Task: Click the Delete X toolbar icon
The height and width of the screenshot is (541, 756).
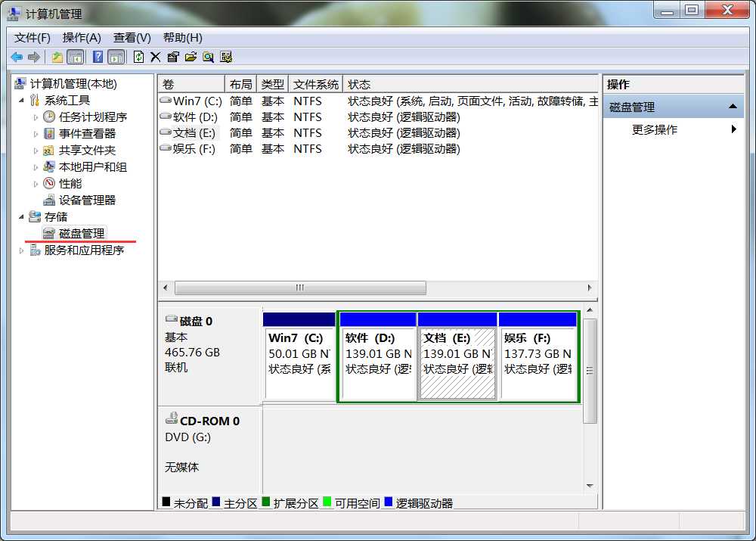Action: [x=155, y=58]
